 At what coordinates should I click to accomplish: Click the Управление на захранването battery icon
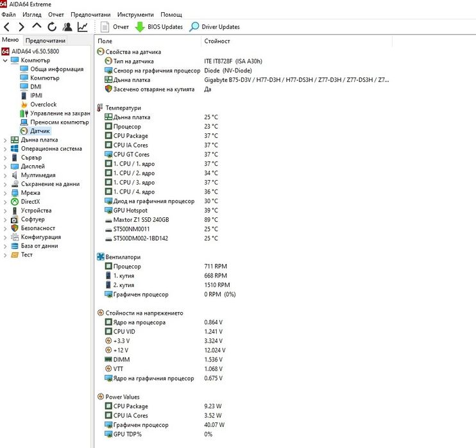point(24,113)
